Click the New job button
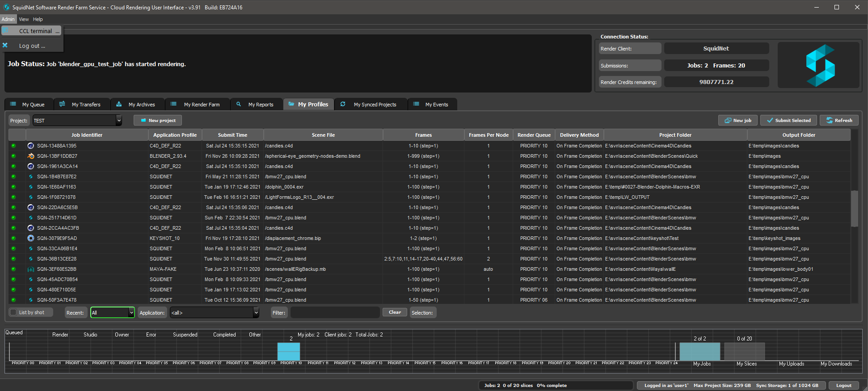 [738, 120]
